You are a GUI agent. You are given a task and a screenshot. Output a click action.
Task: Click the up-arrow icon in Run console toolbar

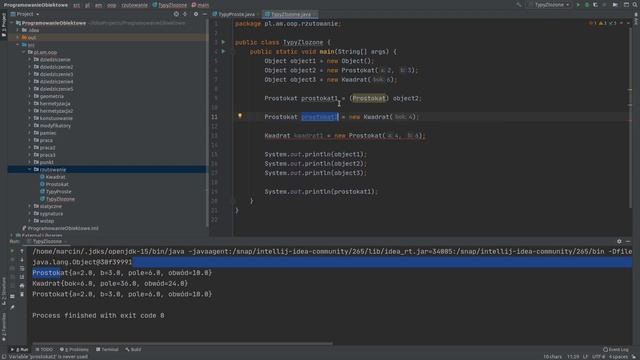22,251
